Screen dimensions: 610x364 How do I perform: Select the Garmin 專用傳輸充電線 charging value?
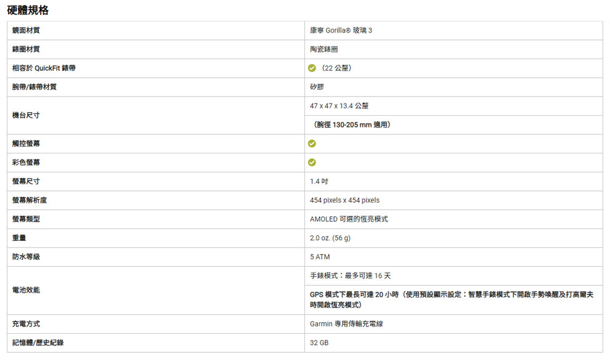click(x=346, y=323)
